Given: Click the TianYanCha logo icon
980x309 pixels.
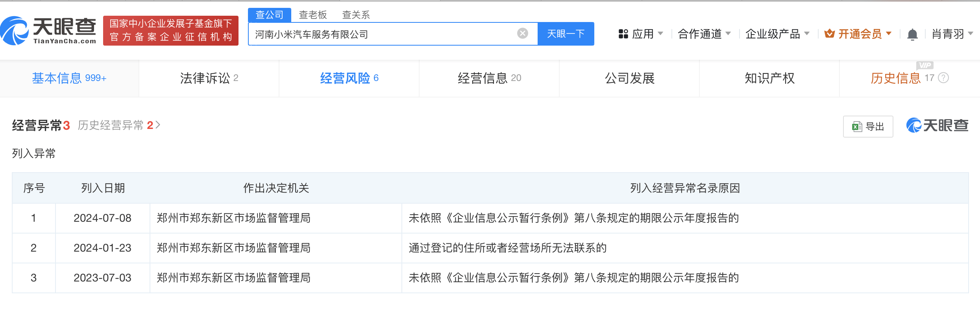Looking at the screenshot, I should [15, 31].
